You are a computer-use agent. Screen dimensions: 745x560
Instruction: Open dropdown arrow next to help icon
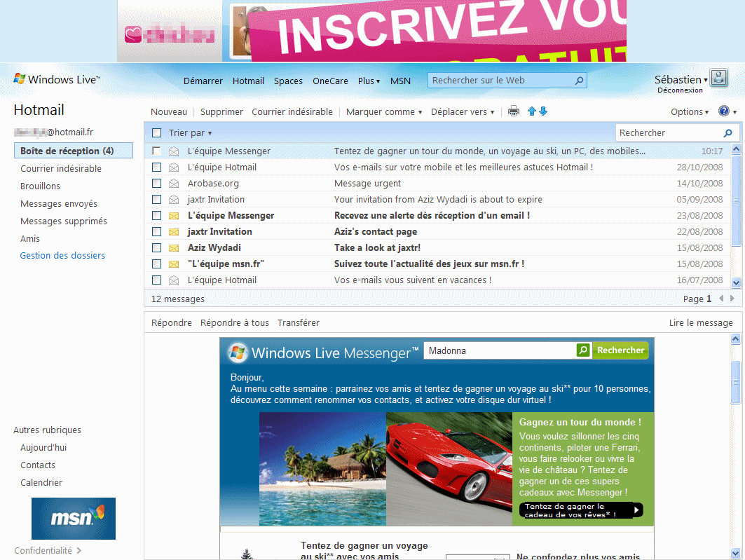(x=734, y=112)
